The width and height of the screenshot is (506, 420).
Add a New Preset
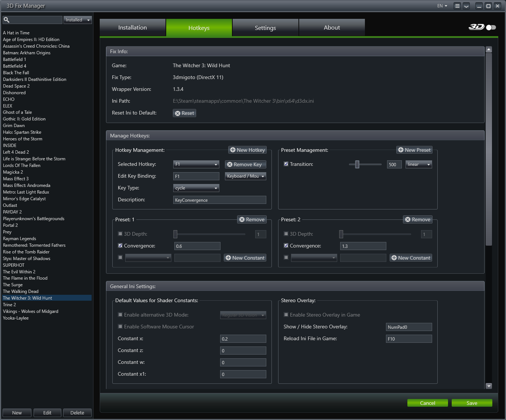tap(414, 150)
